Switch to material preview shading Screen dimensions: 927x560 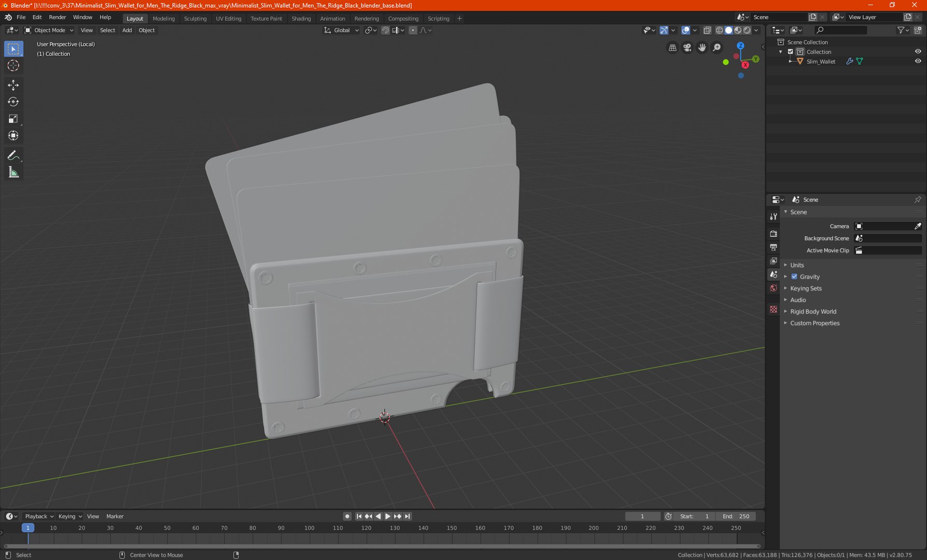[x=738, y=30]
